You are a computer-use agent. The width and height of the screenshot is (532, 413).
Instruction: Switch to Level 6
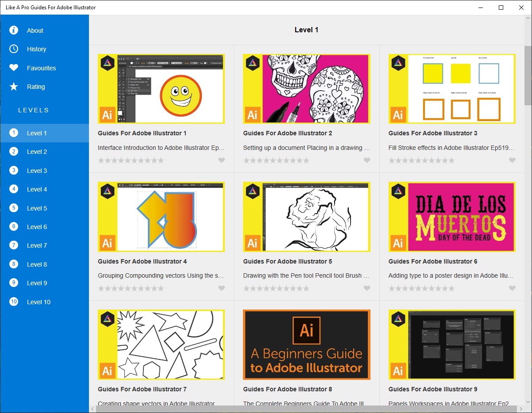point(44,227)
